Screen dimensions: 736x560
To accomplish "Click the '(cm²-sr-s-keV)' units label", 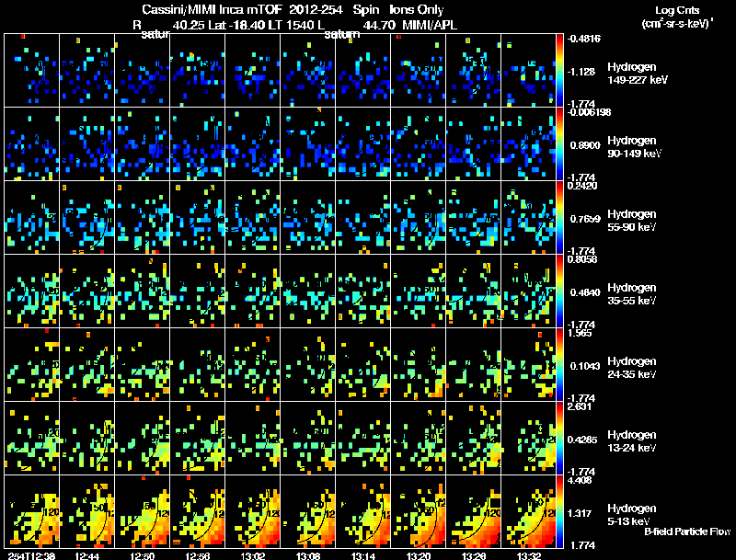I will [x=676, y=23].
